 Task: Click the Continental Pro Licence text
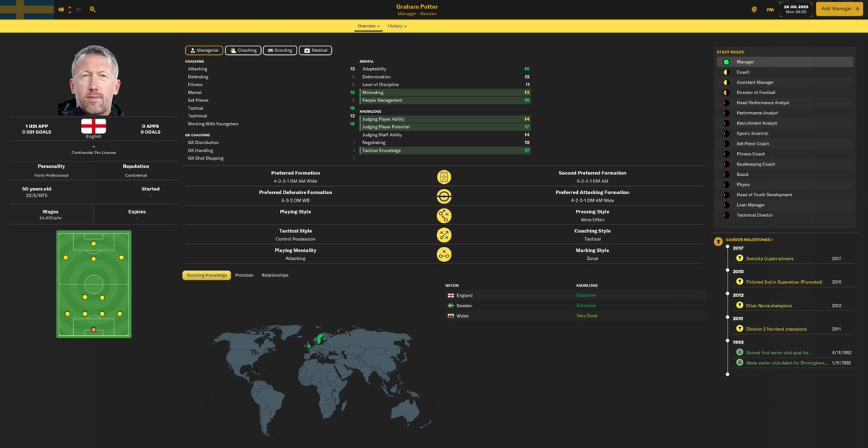click(93, 153)
